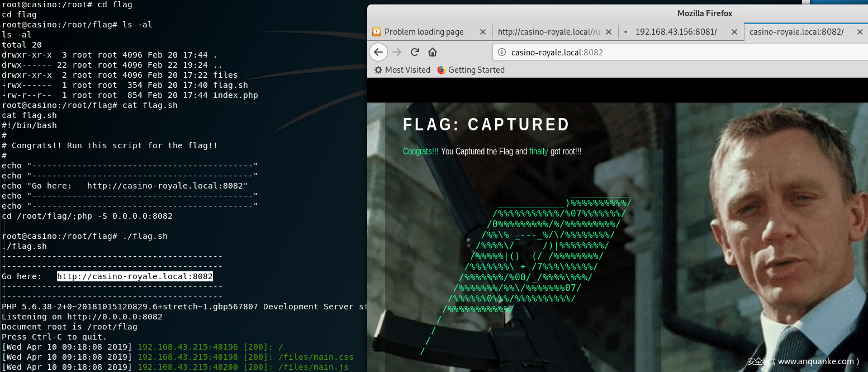Screen dimensions: 868x372
Task: Click the cat flag.sh prompt line
Action: pyautogui.click(x=89, y=105)
